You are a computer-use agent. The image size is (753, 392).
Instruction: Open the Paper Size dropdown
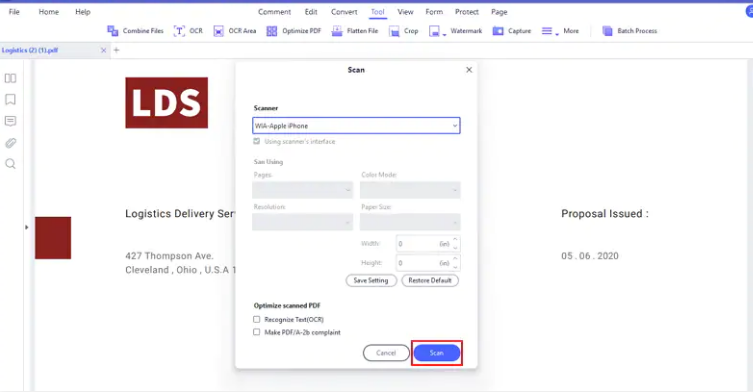click(x=410, y=222)
